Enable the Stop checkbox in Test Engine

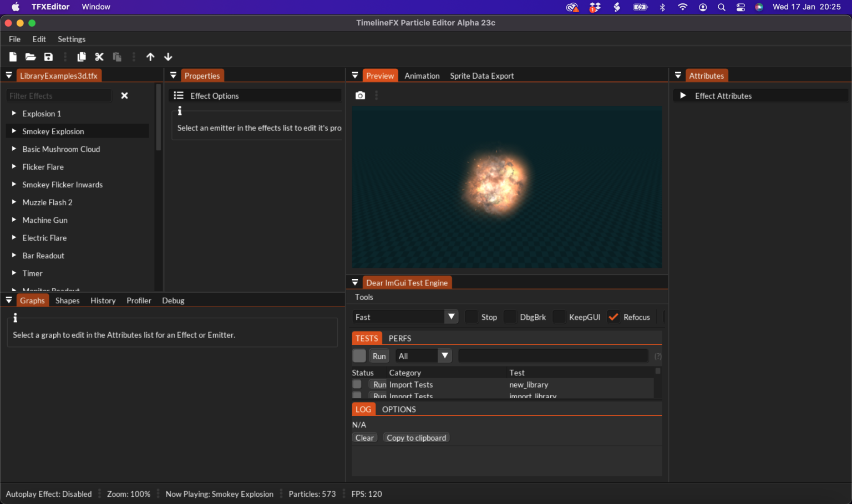(x=471, y=317)
